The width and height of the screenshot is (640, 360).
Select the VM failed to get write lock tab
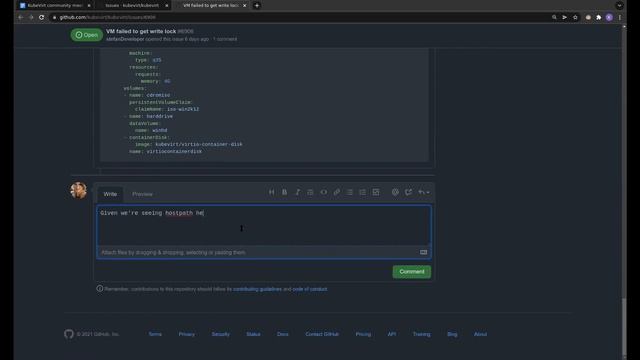point(210,6)
